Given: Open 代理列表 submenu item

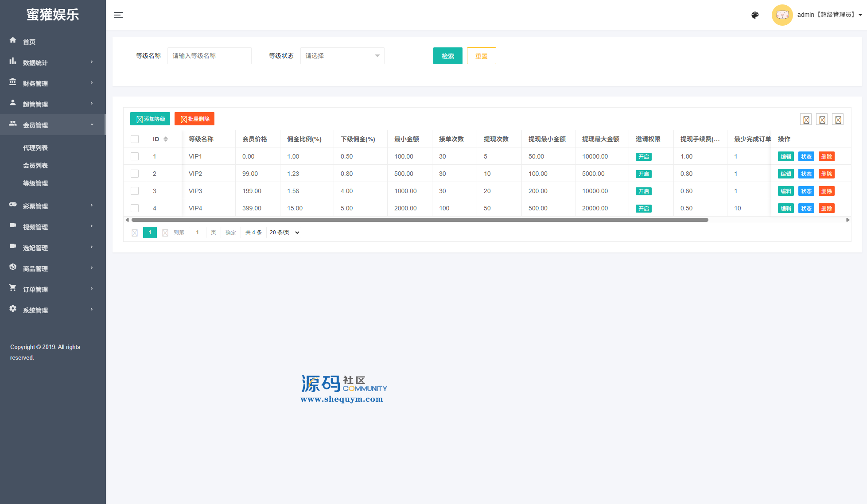Looking at the screenshot, I should [35, 148].
